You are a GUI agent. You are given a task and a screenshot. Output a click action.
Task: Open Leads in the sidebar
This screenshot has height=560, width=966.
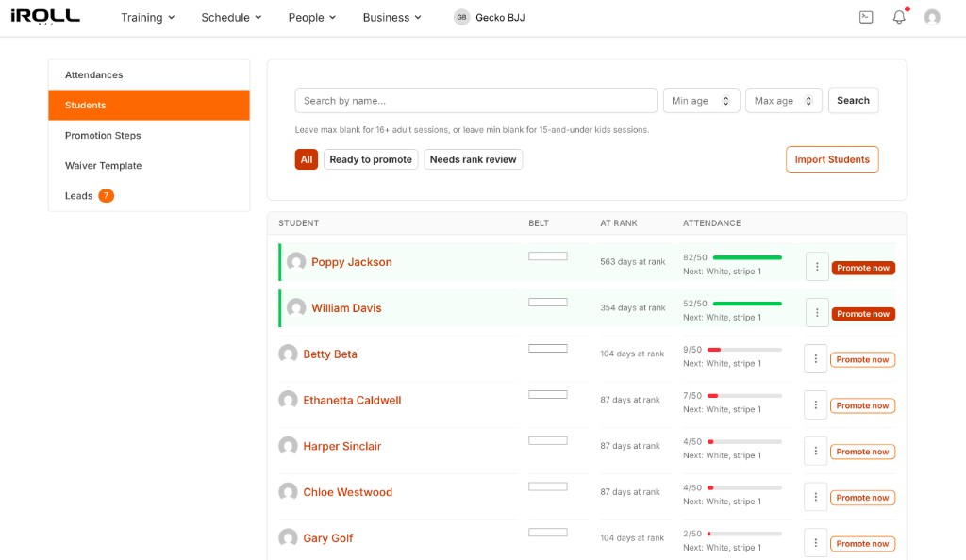pos(149,196)
